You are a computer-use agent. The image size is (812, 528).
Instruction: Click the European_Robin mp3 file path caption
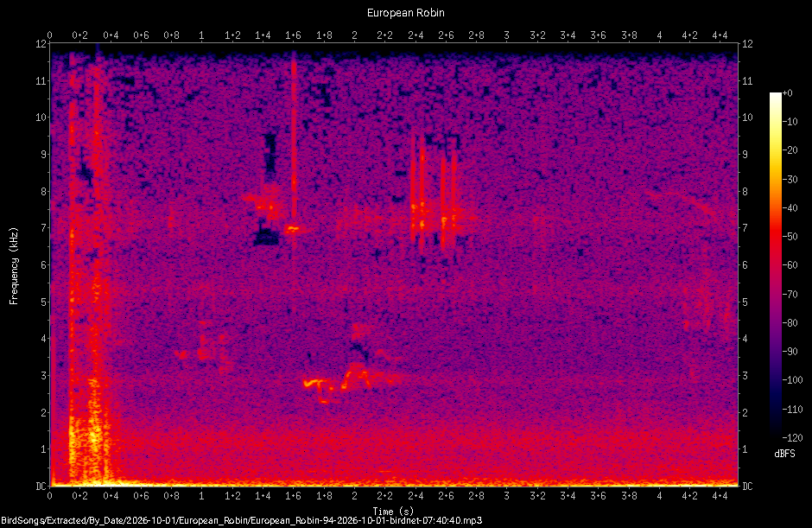click(241, 521)
